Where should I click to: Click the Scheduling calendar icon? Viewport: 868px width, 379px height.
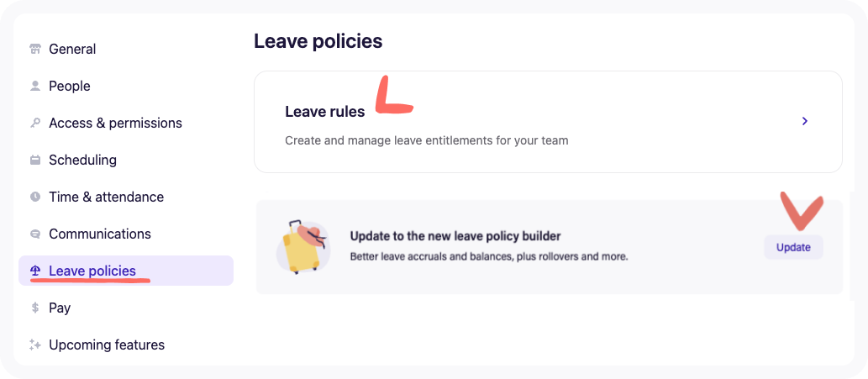[x=35, y=160]
